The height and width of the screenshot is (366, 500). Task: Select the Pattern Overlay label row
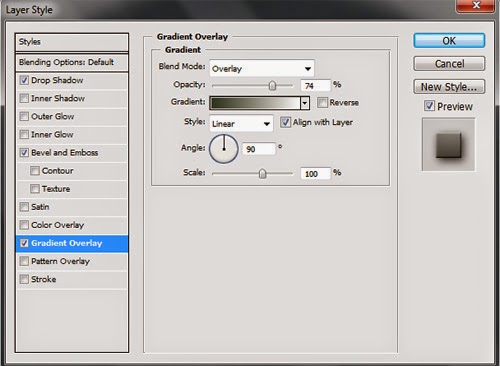pyautogui.click(x=72, y=261)
